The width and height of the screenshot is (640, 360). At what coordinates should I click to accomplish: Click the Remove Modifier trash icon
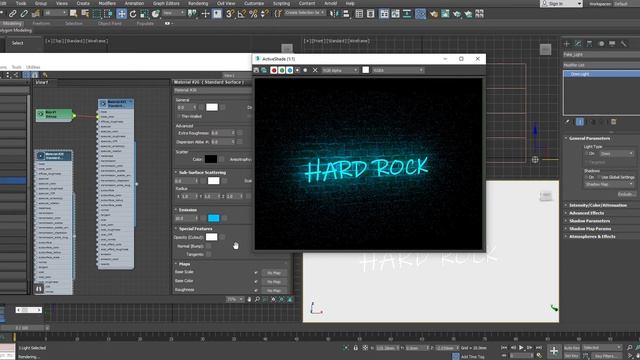(x=613, y=122)
